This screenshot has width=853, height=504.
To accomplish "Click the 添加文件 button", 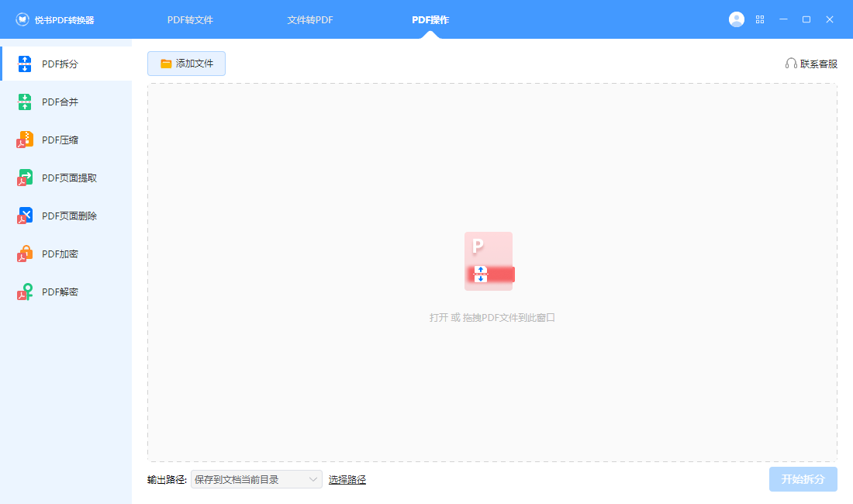I will point(186,64).
